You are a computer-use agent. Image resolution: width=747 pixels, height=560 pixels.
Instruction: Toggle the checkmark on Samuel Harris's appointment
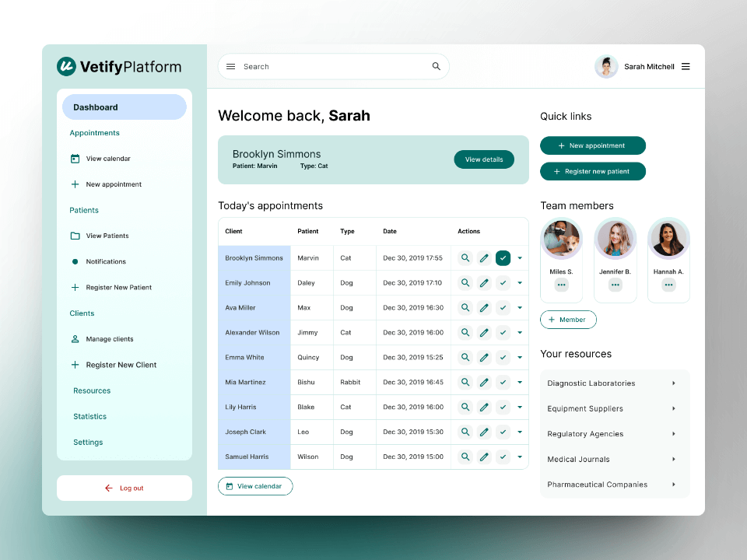[x=503, y=457]
